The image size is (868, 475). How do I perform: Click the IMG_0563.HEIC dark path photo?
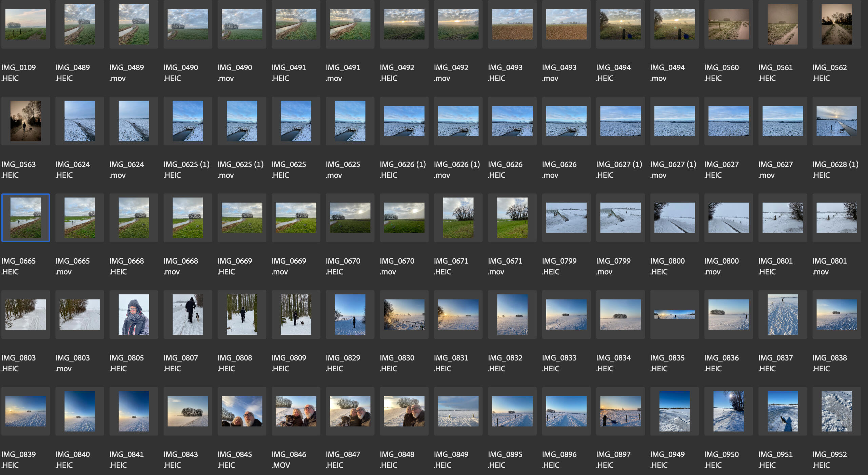tap(25, 121)
